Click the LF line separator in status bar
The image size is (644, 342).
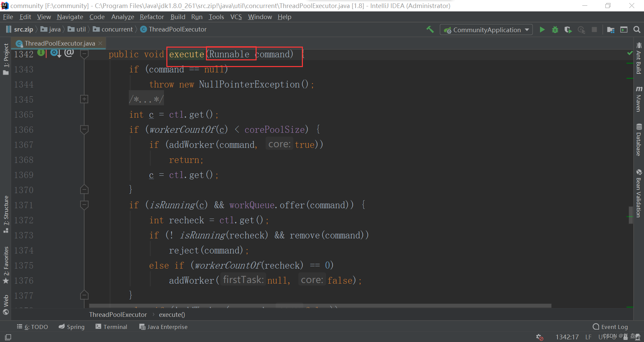(588, 337)
